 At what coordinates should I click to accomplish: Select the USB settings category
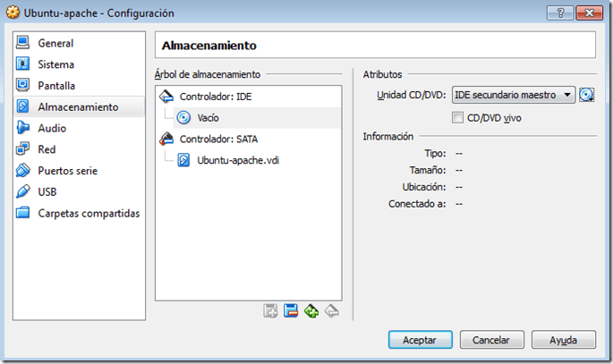48,191
